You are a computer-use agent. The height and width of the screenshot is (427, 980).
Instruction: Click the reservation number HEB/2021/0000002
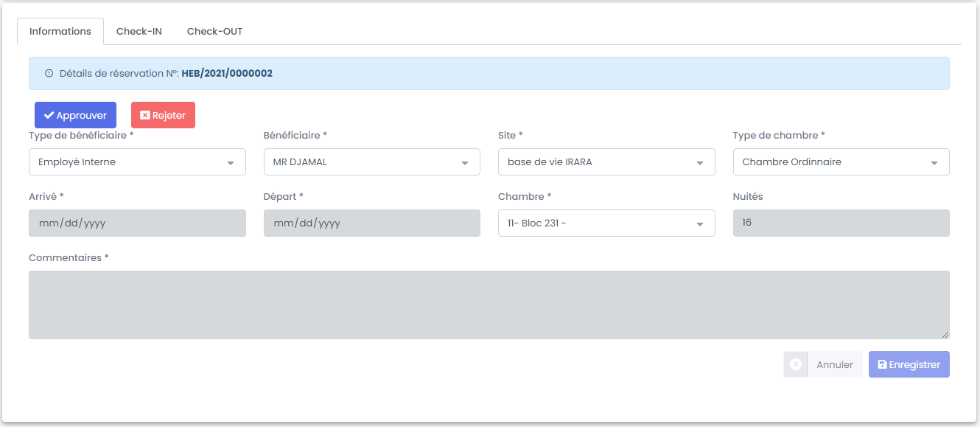(227, 74)
